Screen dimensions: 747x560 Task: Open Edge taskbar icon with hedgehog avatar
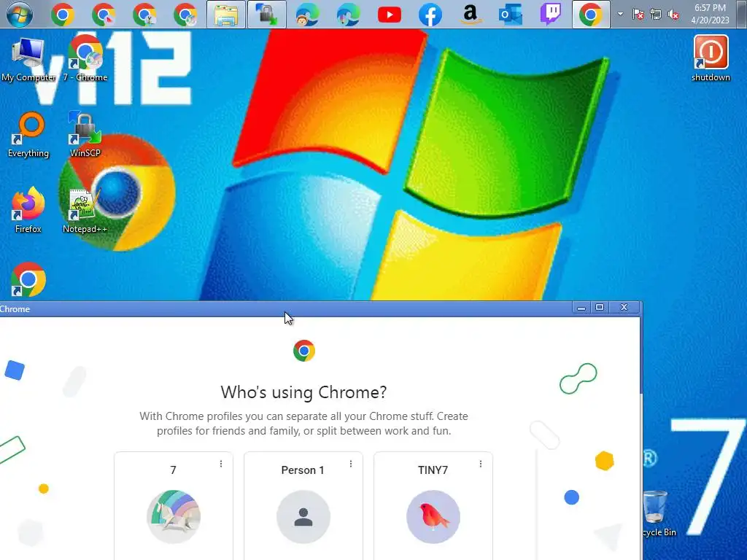pyautogui.click(x=307, y=15)
